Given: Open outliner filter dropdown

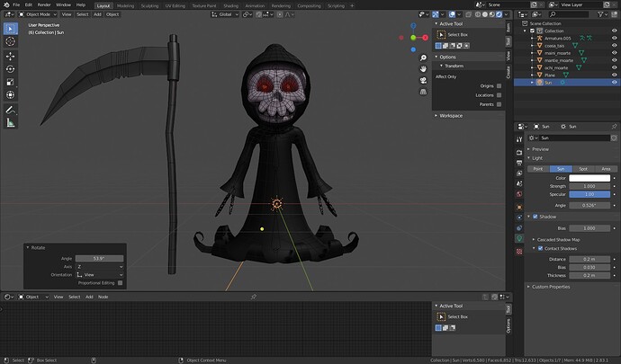Looking at the screenshot, I should tap(603, 14).
